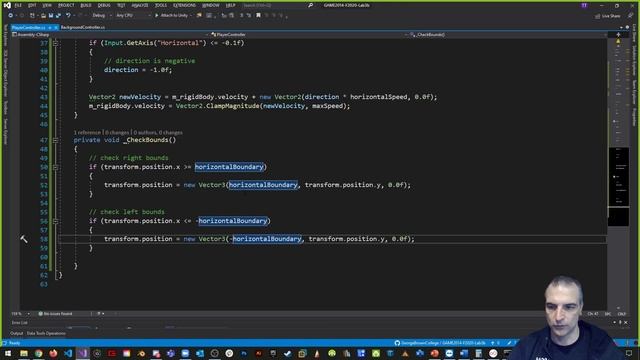The image size is (640, 360).
Task: Click the GitHub repository status bar entry
Action: coord(440,343)
